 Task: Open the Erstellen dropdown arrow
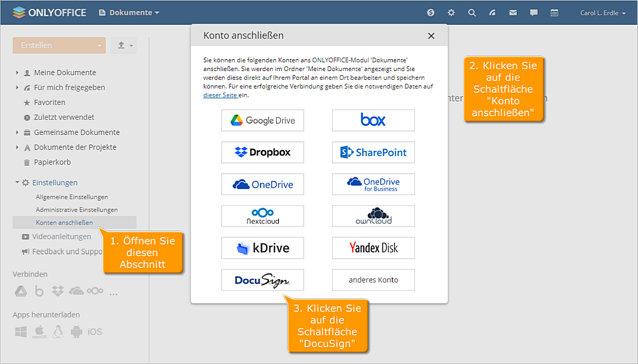coord(99,45)
